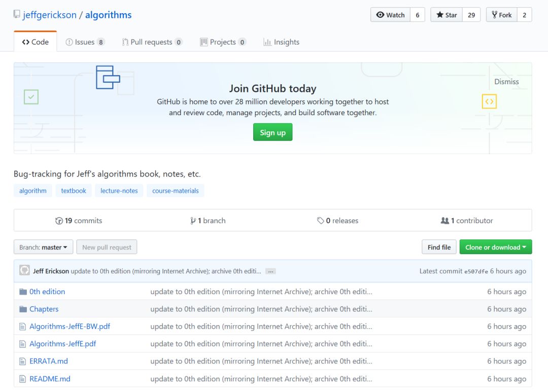Click the file icon for ERRATA.md
Image resolution: width=548 pixels, height=392 pixels.
(23, 361)
